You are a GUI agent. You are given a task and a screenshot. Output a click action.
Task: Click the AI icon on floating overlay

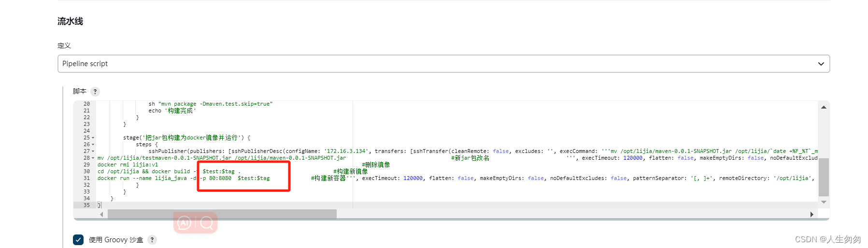click(185, 223)
